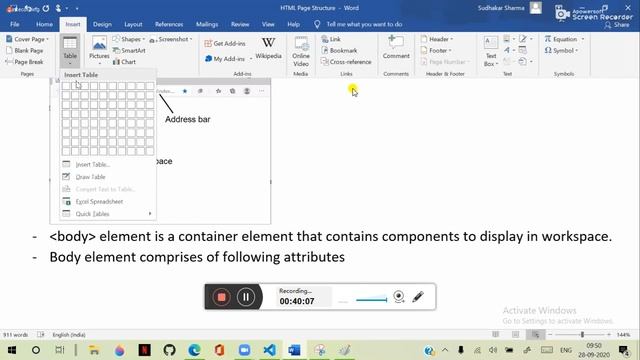Switch to the Review tab

(240, 24)
